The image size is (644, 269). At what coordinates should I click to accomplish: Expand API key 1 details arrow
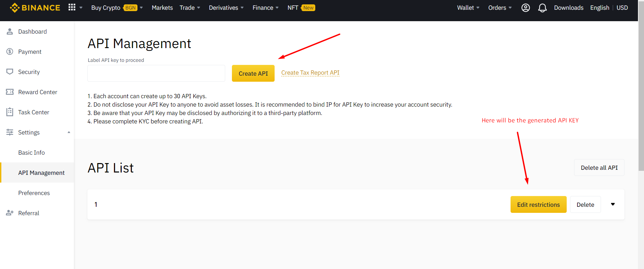point(613,204)
